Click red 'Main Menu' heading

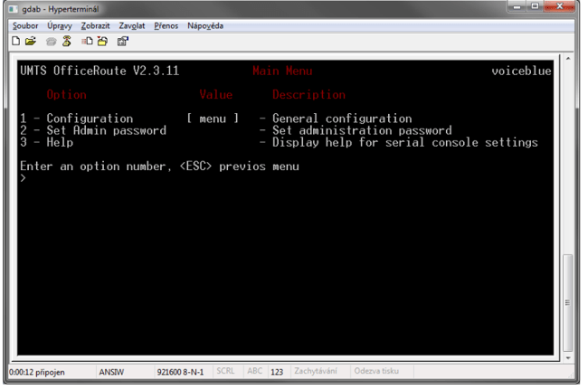tap(282, 71)
